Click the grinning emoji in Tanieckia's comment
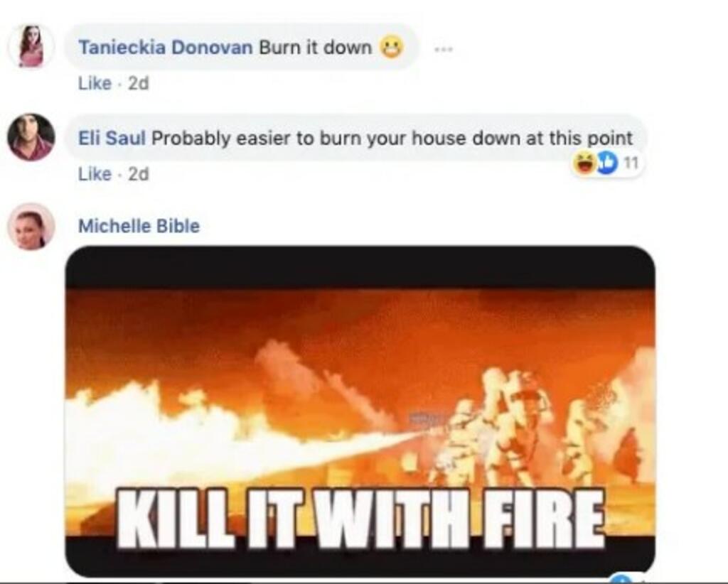The height and width of the screenshot is (584, 728). coord(392,48)
